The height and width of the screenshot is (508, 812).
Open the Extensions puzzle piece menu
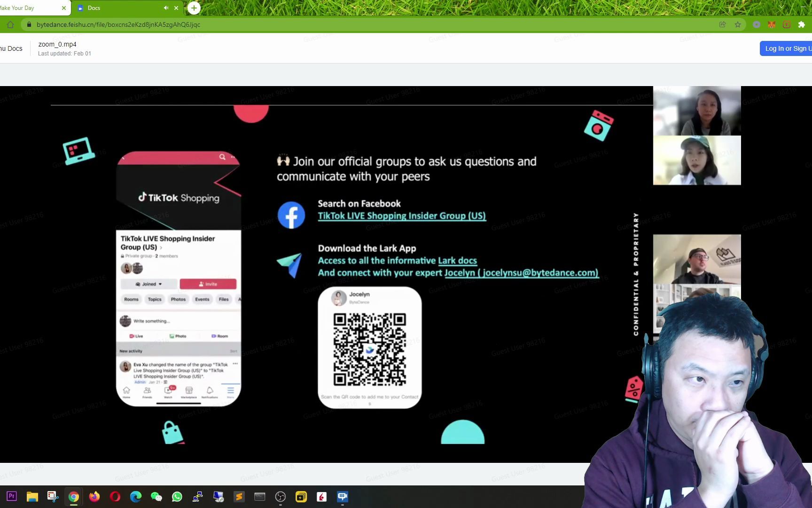point(802,24)
